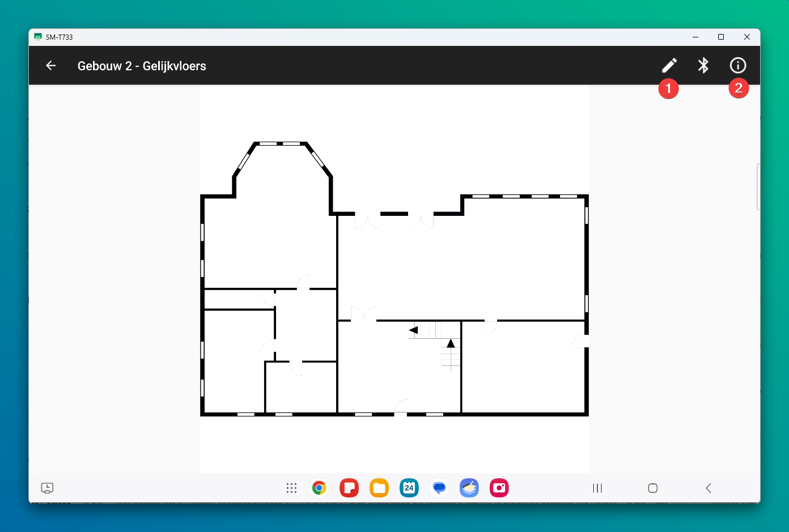The height and width of the screenshot is (532, 789).
Task: Open the Calendar app showing 24
Action: (409, 488)
